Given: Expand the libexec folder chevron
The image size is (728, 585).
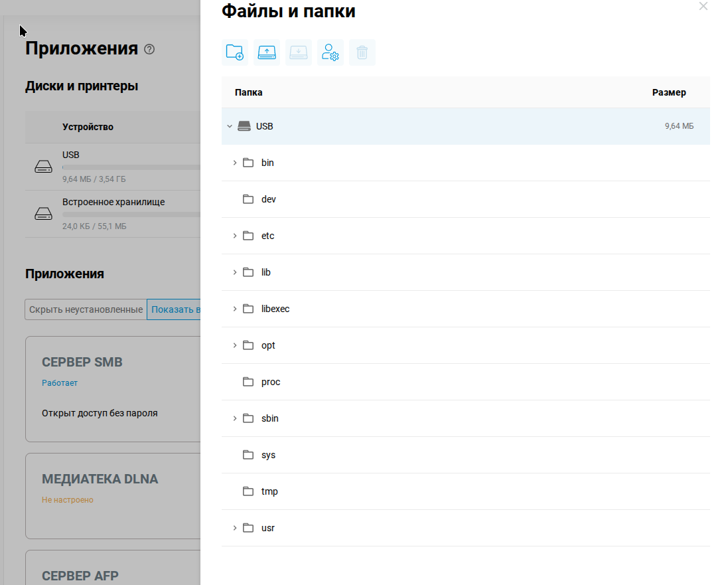Looking at the screenshot, I should 235,309.
